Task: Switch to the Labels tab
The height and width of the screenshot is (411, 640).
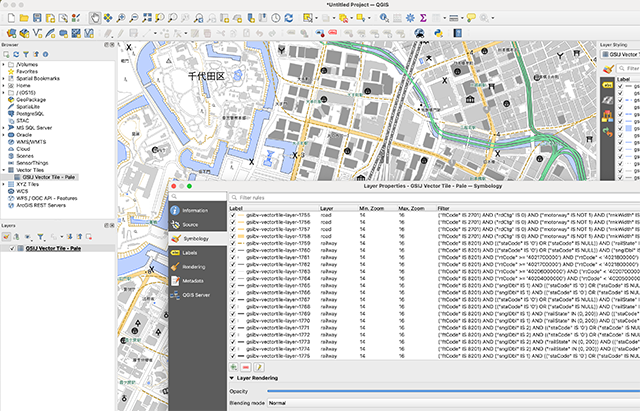Action: (x=198, y=253)
